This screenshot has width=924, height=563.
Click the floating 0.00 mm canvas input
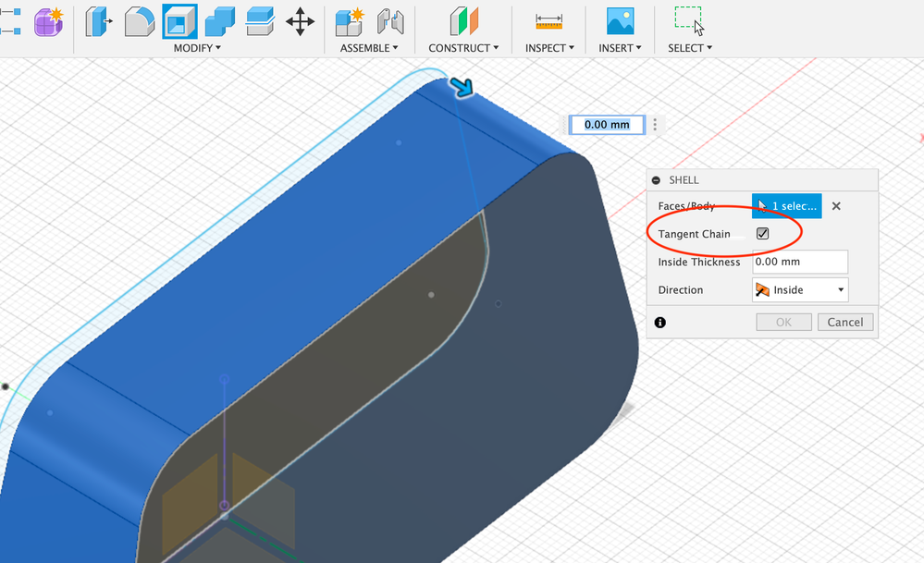[607, 125]
